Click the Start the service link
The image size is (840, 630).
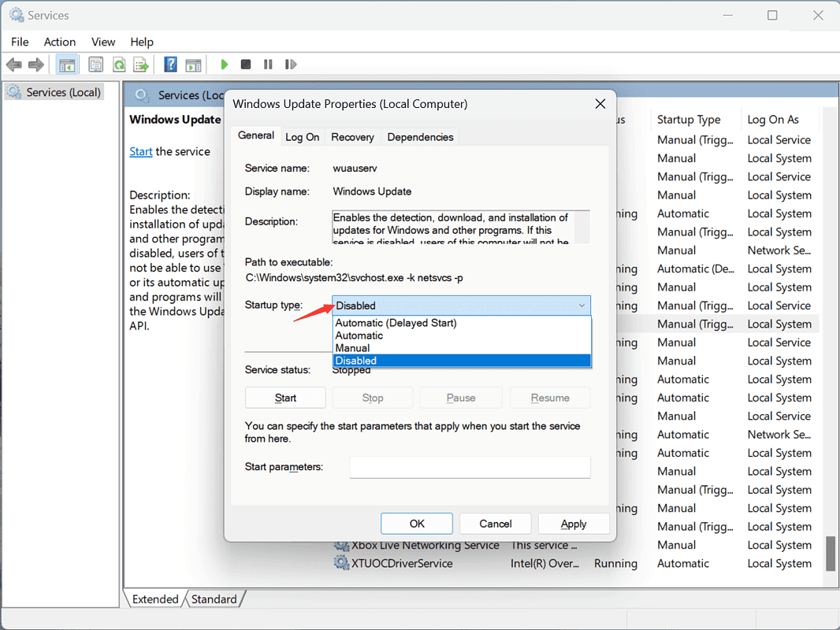click(x=141, y=151)
